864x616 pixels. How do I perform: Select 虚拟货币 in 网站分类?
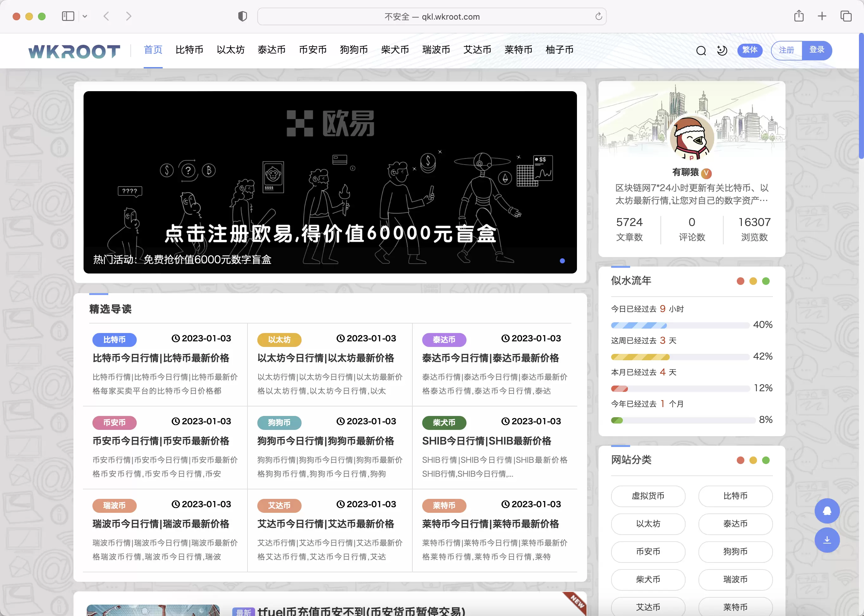tap(648, 496)
